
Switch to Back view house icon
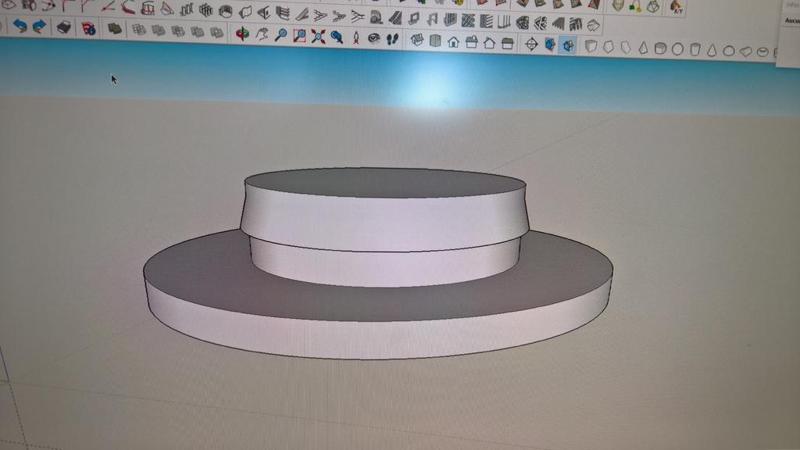(489, 43)
